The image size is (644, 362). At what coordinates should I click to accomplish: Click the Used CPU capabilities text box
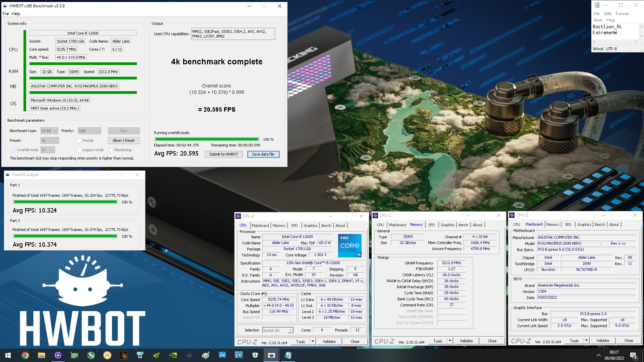233,34
